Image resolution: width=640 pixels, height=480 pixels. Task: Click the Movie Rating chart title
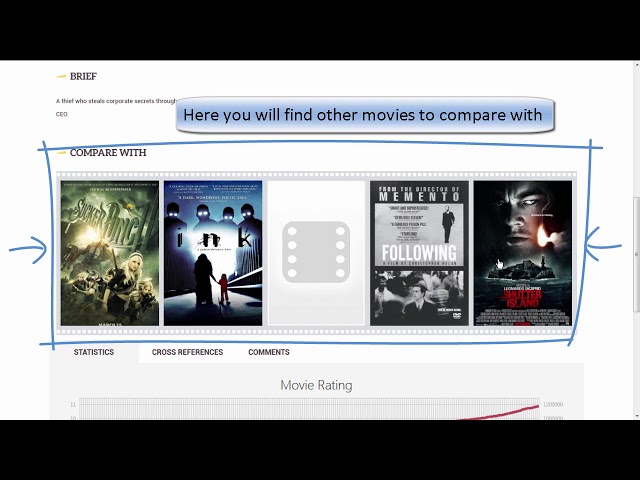click(316, 385)
